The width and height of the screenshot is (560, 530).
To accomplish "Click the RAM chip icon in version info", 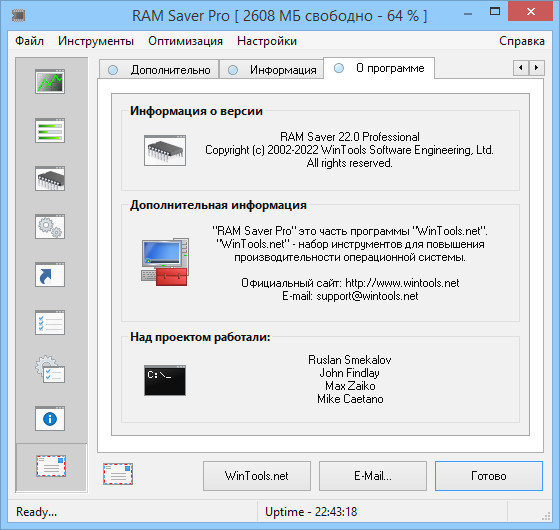I will [x=165, y=150].
